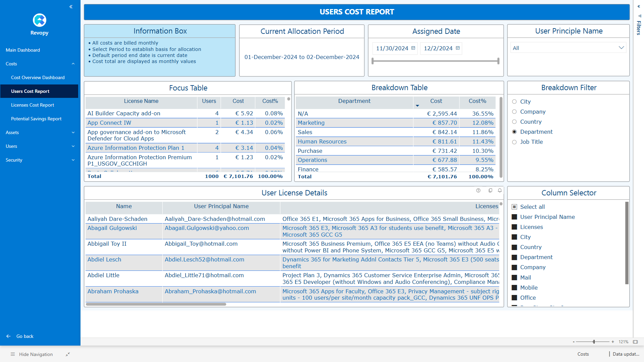Expand the Filters pane chevron at top right
Viewport: 644px width, 362px height.
pyautogui.click(x=639, y=6)
